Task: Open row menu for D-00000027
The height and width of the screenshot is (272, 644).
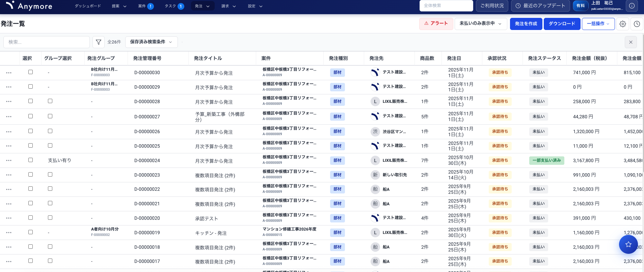Action: point(9,117)
